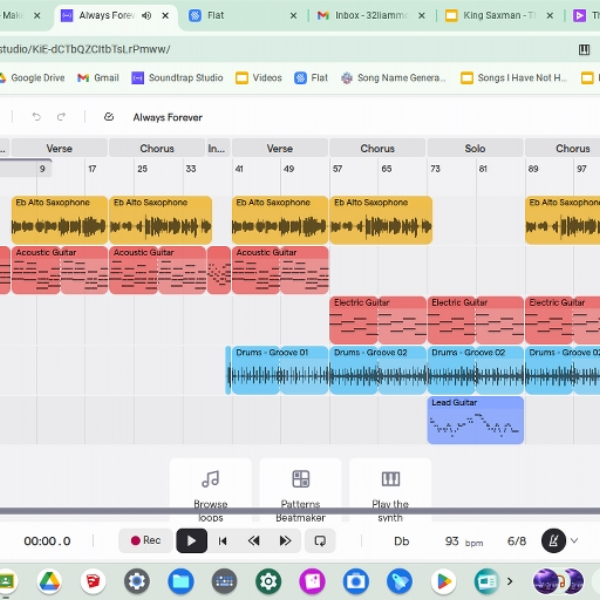The width and height of the screenshot is (600, 600).
Task: Open Songs I Have Not H... folder
Action: click(x=514, y=78)
